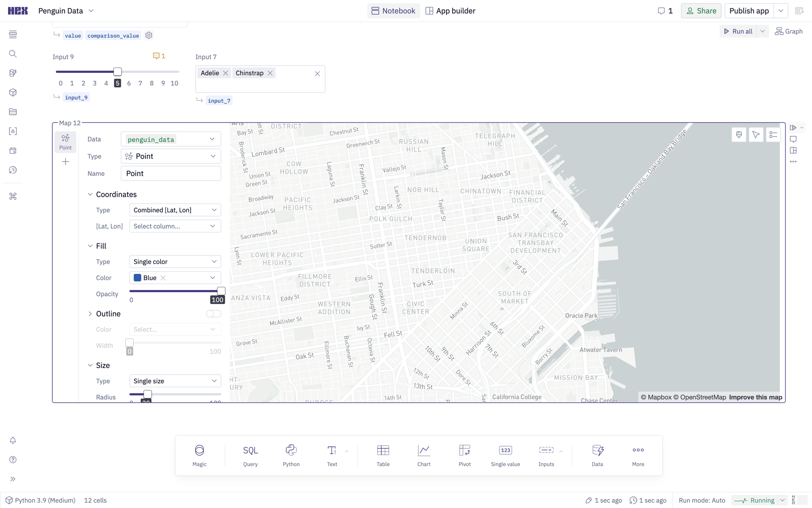Open the map legend list icon
The image size is (812, 508).
[x=773, y=135]
